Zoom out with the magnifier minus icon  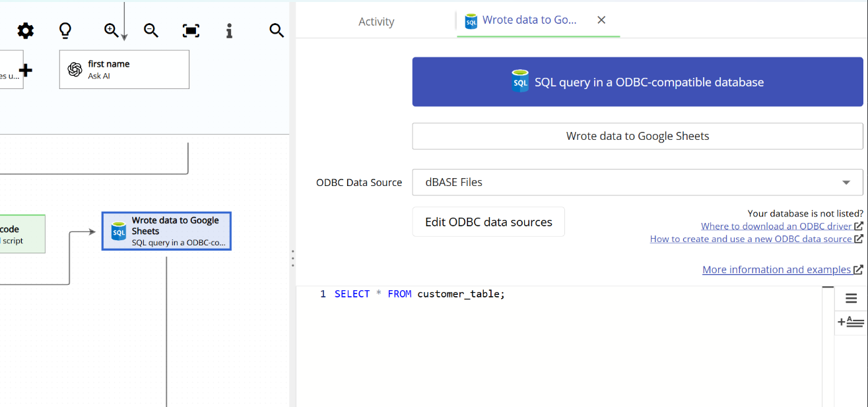tap(151, 30)
